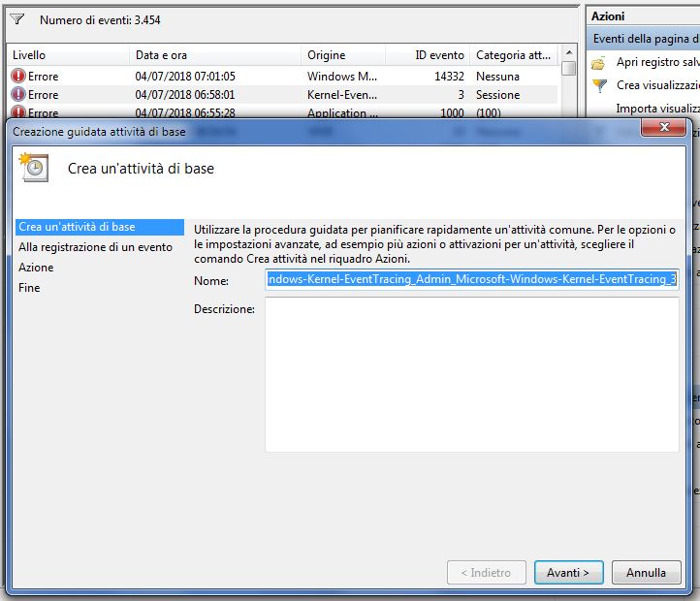Close the Creazione guidata attività di base dialog

pyautogui.click(x=664, y=129)
